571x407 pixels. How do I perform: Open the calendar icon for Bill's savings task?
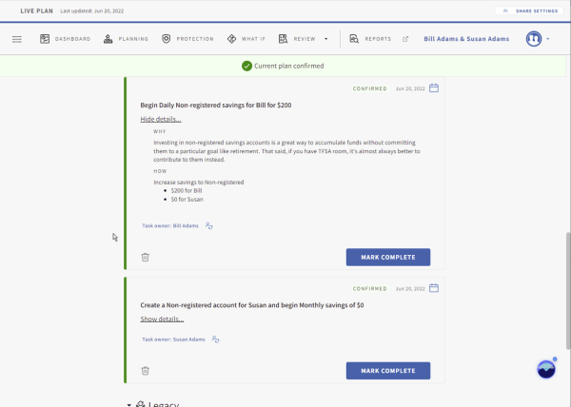(x=434, y=88)
